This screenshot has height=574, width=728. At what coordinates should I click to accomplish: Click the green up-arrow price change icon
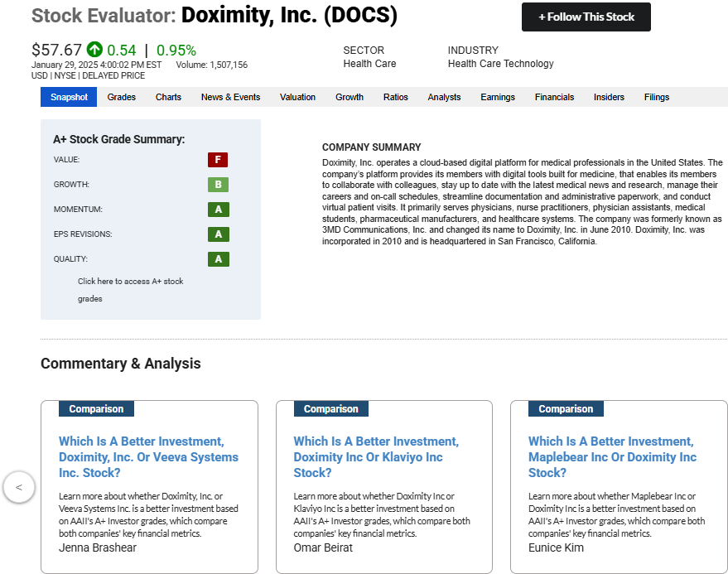pyautogui.click(x=94, y=49)
